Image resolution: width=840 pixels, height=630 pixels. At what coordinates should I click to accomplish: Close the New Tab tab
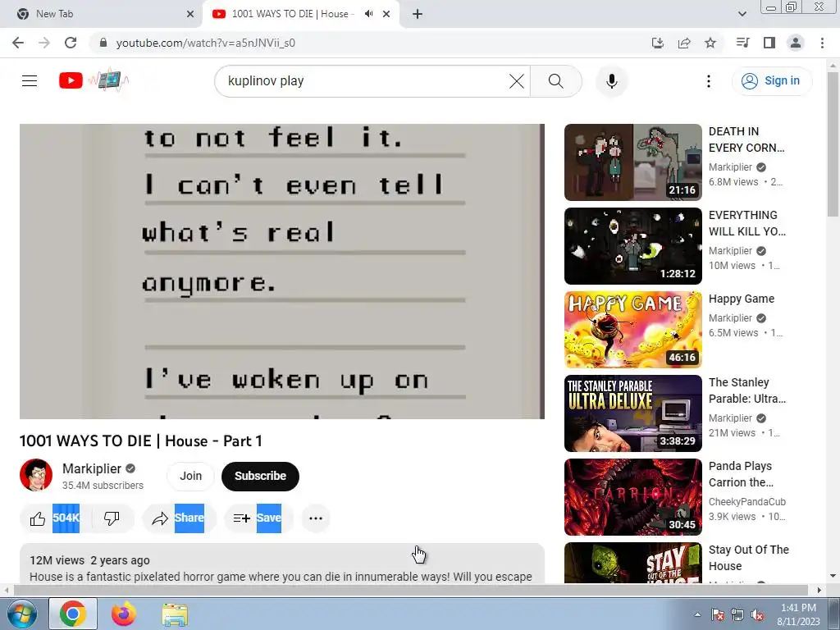pyautogui.click(x=190, y=14)
